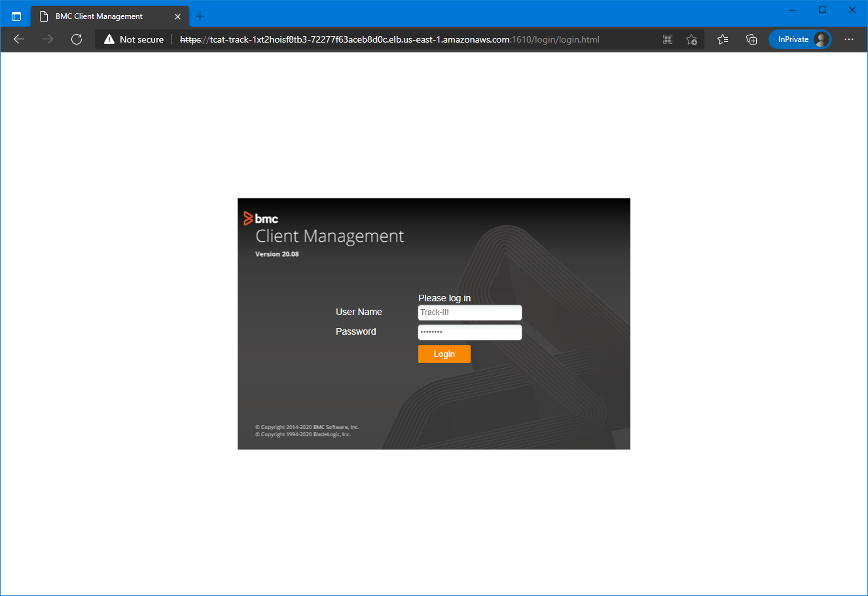Refresh the page with the reload icon
Viewport: 868px width, 596px height.
coord(77,39)
